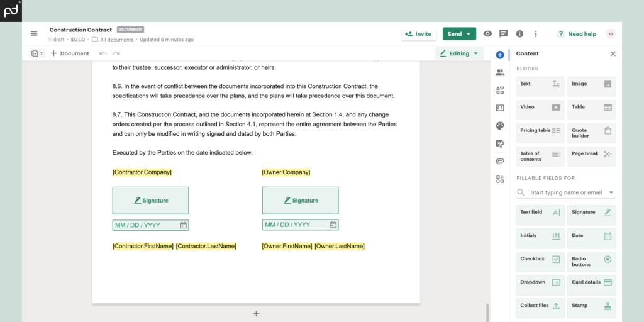Screen dimensions: 644x322
Task: Select the Quote builder block
Action: pyautogui.click(x=591, y=133)
